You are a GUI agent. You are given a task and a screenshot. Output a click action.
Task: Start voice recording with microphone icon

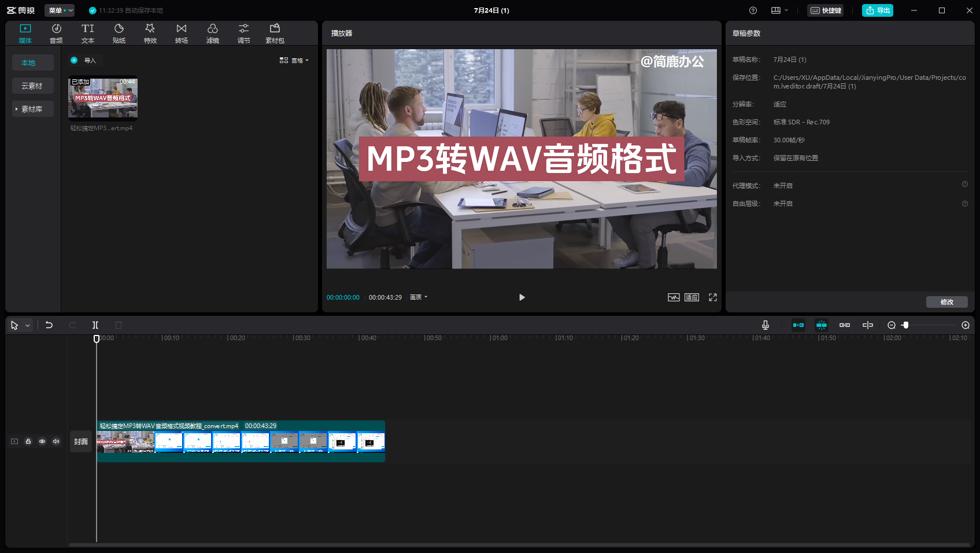click(765, 325)
